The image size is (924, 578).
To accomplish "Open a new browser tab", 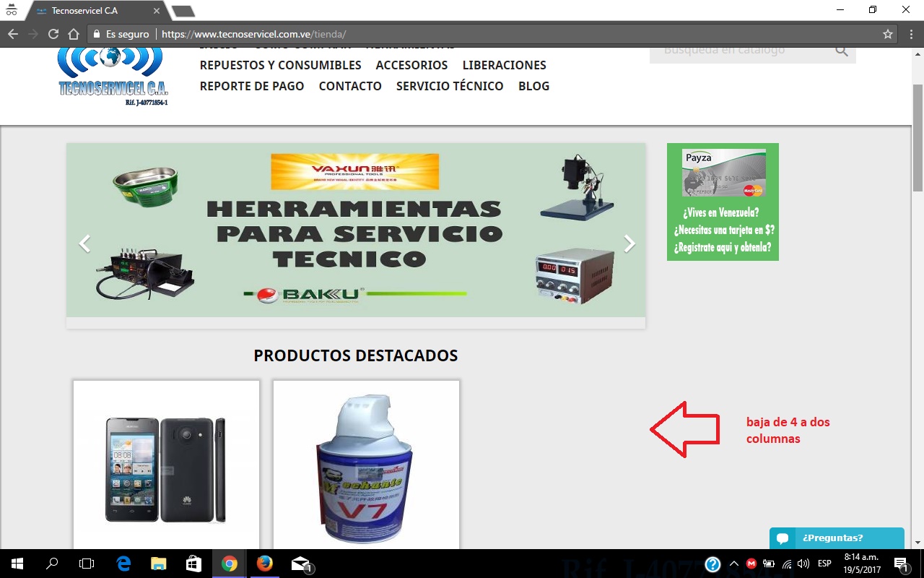I will tap(183, 11).
